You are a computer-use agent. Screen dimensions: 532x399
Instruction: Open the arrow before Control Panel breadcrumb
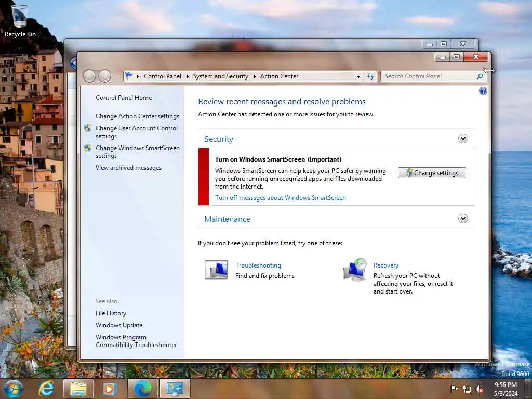point(138,77)
